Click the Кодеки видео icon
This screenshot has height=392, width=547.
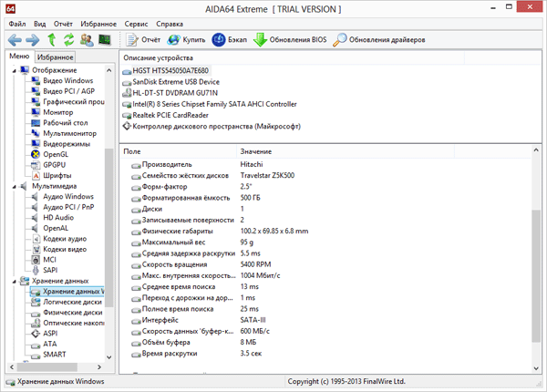coord(36,249)
